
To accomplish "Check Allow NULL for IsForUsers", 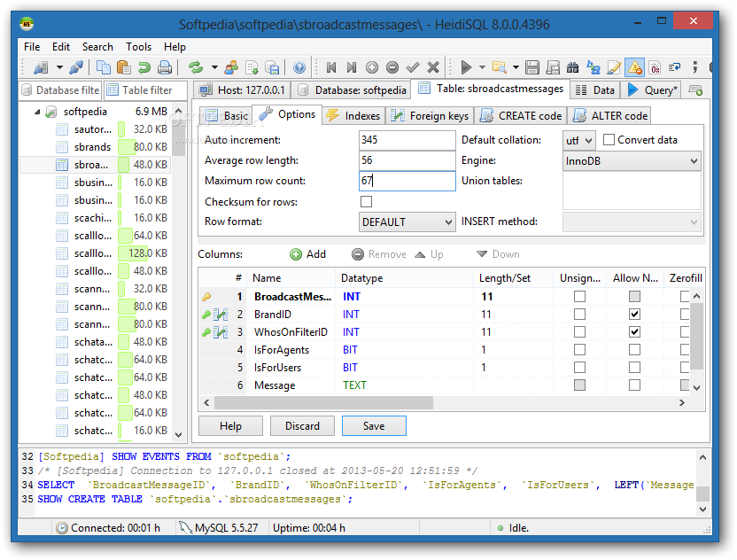I will [x=634, y=367].
